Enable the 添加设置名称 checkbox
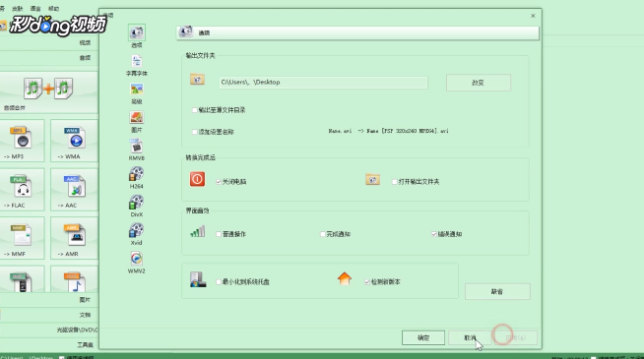 pos(195,132)
